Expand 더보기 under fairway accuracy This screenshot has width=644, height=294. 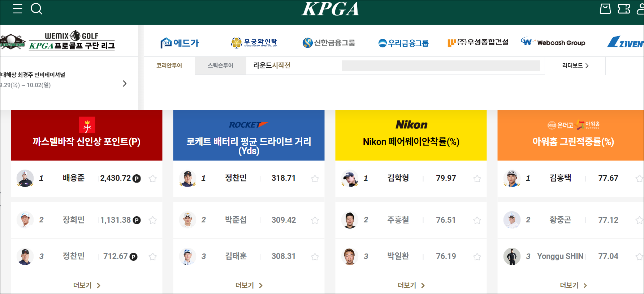click(411, 285)
